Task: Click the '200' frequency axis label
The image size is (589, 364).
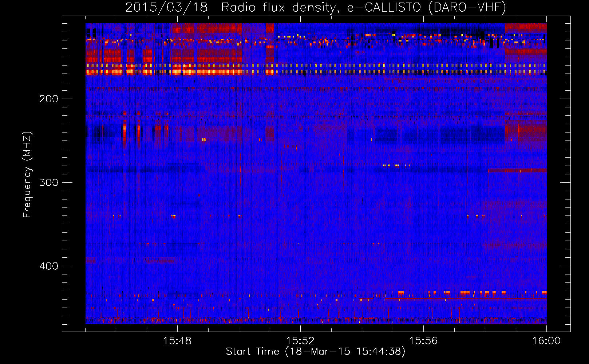Action: (x=49, y=99)
